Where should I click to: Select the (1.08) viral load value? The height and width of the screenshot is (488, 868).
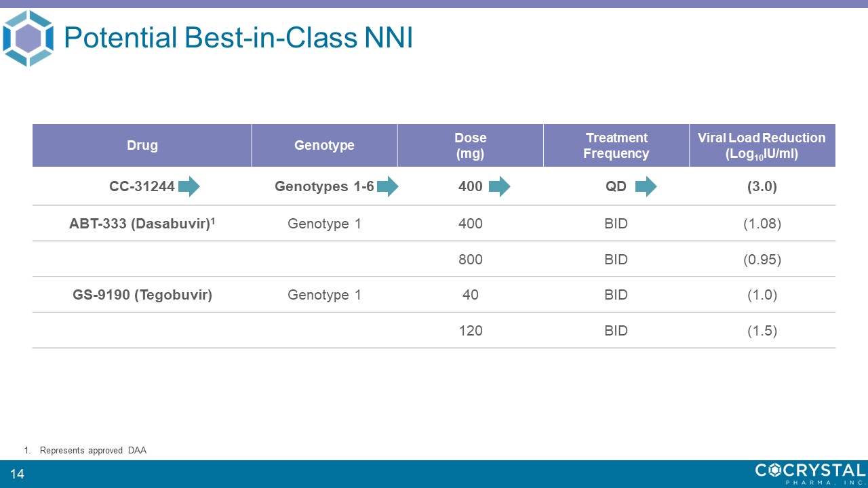(762, 223)
